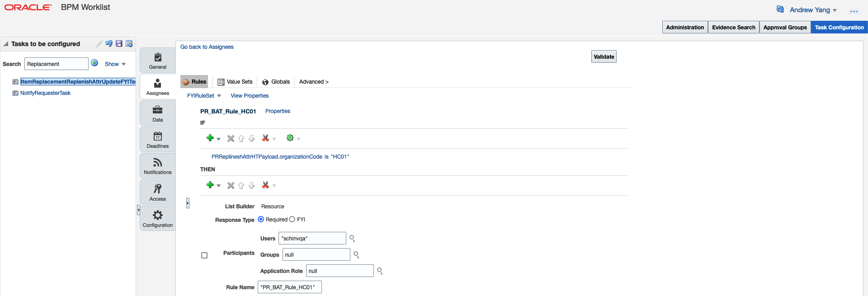This screenshot has width=868, height=296.
Task: Open the Approval Groups tab
Action: (785, 28)
